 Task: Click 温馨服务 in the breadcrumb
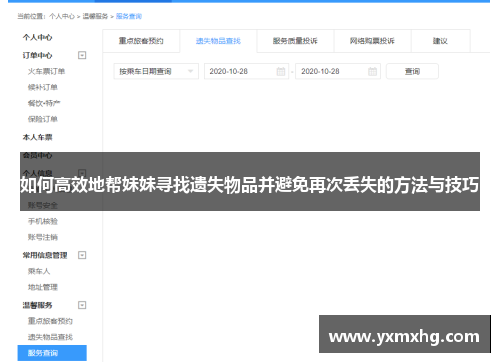click(95, 16)
